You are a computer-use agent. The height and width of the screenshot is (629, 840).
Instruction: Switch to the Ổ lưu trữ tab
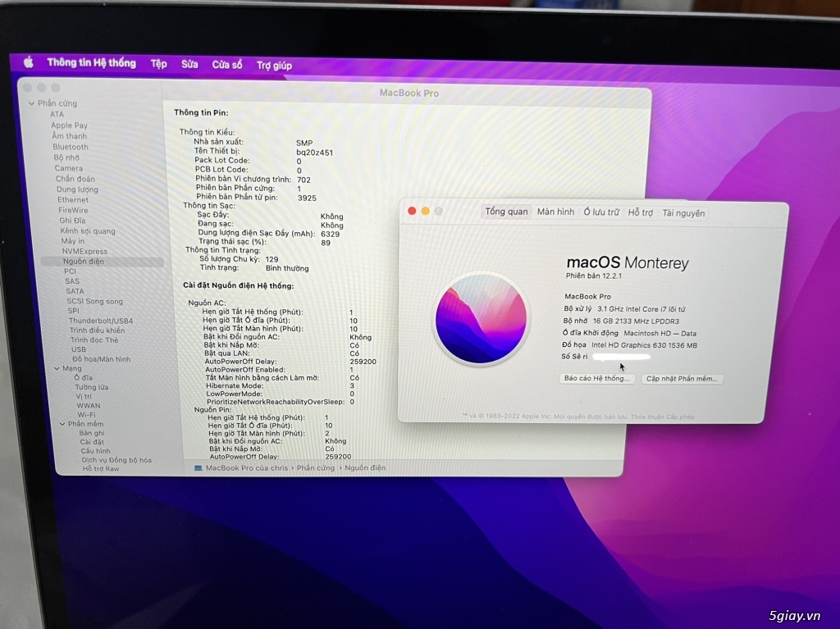tap(601, 212)
